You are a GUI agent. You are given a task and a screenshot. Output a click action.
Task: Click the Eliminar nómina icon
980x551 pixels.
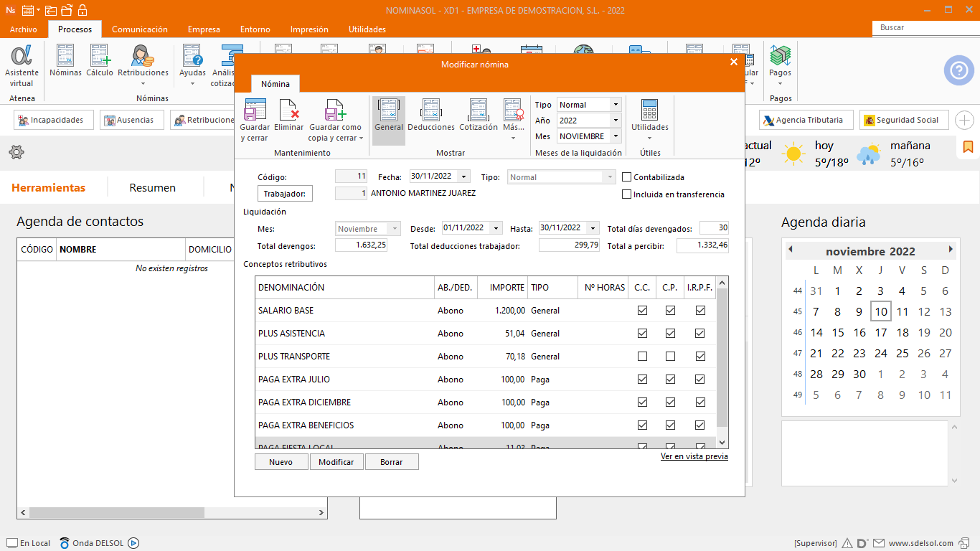[x=288, y=116]
